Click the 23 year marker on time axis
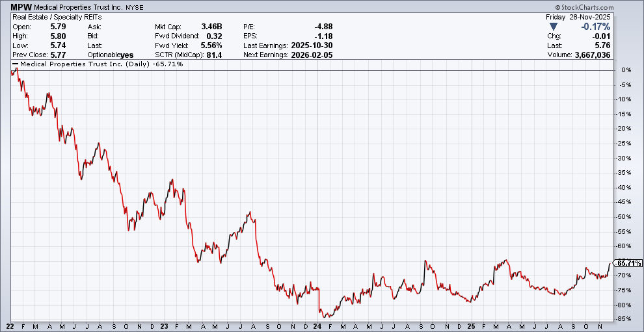Screen dimensions: 644x332 click(x=163, y=326)
